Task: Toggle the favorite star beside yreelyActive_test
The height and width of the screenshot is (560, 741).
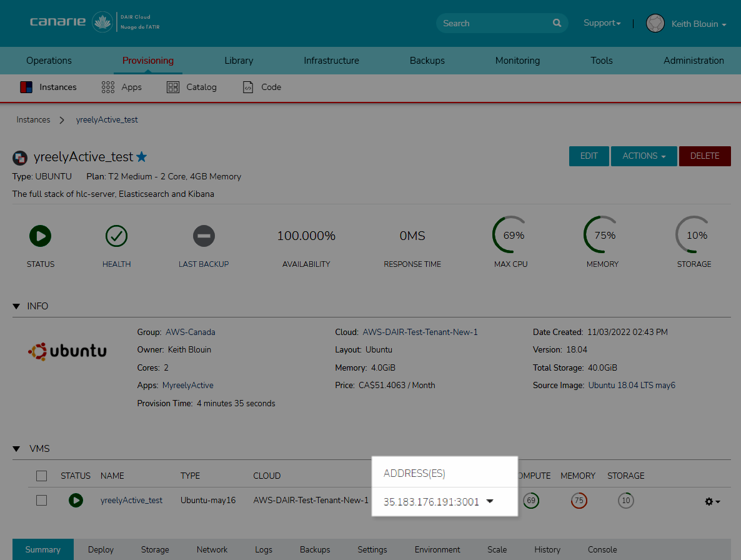Action: click(x=142, y=157)
